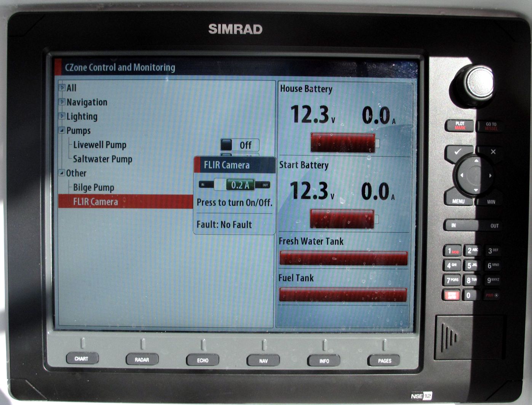The width and height of the screenshot is (532, 405).
Task: Select the Other tree label
Action: coord(76,173)
